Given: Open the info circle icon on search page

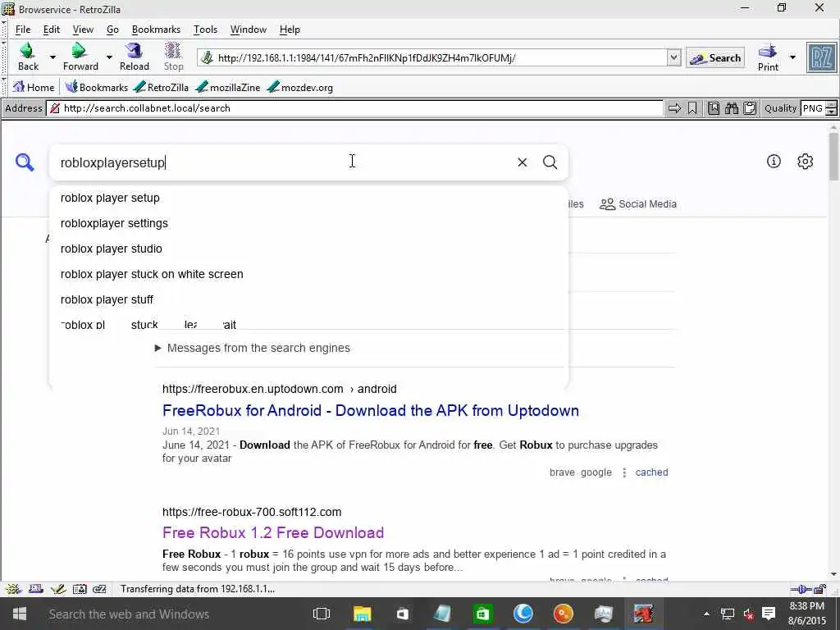Looking at the screenshot, I should pos(774,161).
